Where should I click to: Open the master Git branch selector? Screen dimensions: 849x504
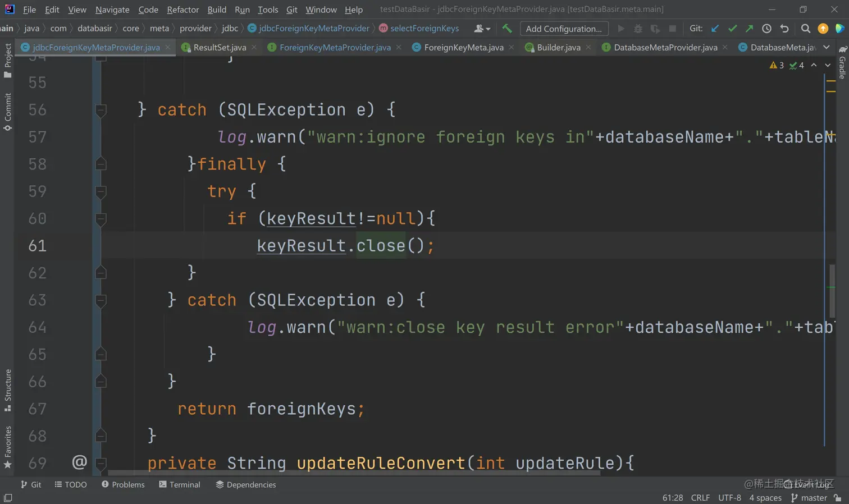pyautogui.click(x=809, y=498)
